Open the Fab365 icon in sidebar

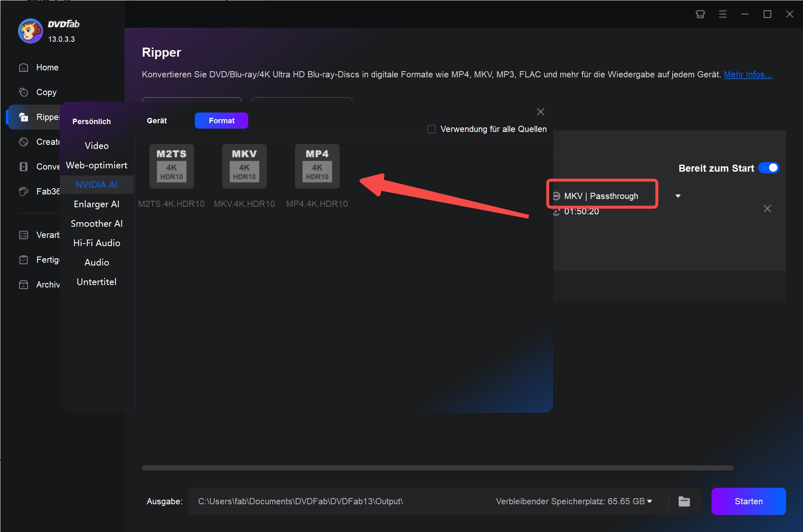pyautogui.click(x=24, y=192)
